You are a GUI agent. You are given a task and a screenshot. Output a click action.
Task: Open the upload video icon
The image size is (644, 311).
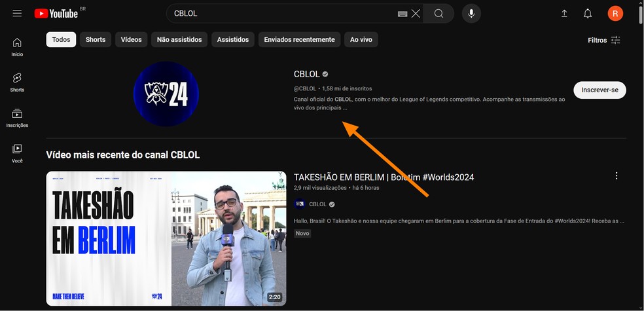564,14
